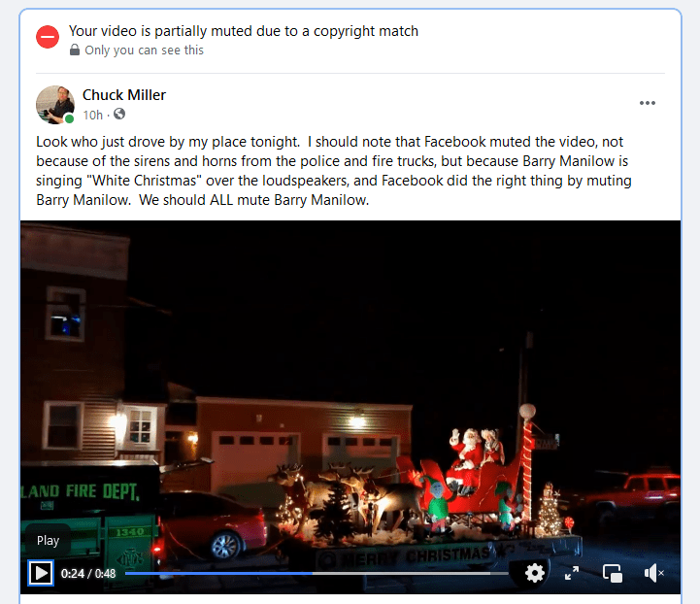
Task: Click the globe public audience icon
Action: click(x=119, y=115)
